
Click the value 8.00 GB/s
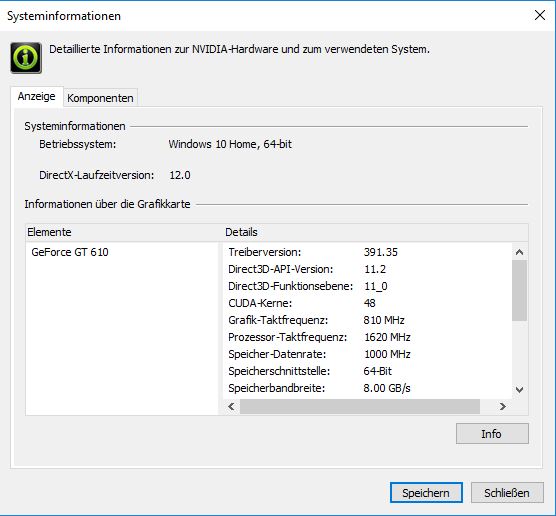coord(387,388)
